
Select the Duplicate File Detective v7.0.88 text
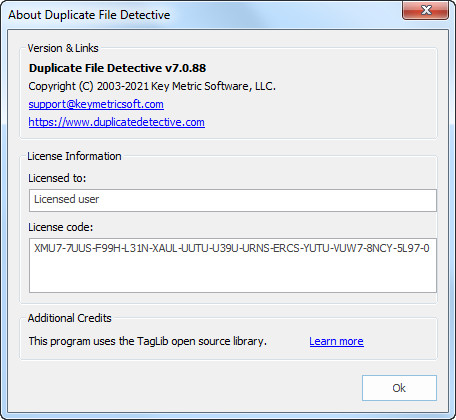pos(117,68)
